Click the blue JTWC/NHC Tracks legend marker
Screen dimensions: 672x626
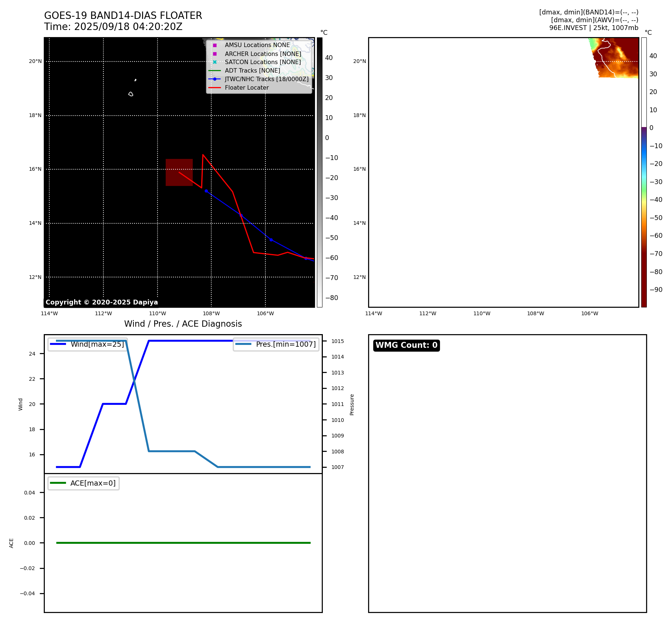[215, 79]
